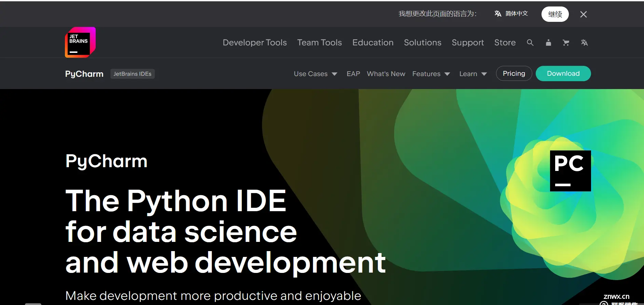Click the JetBrains IDEs tag
644x305 pixels.
coord(133,74)
